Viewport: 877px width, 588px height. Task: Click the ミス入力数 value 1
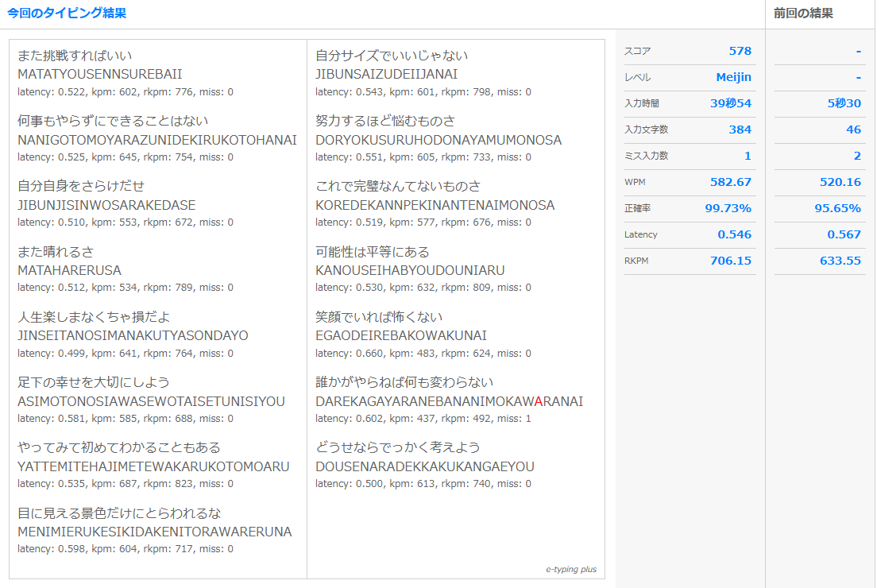click(747, 156)
